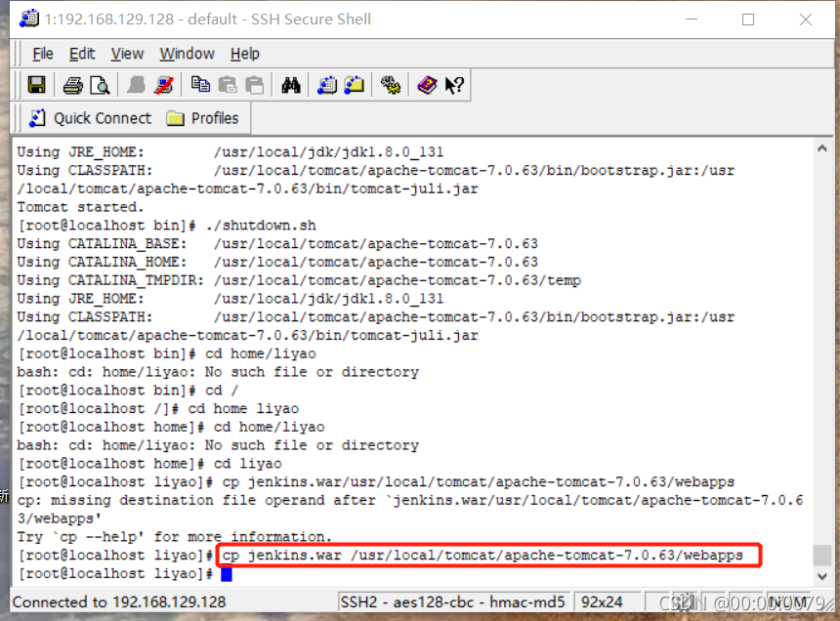This screenshot has width=840, height=621.
Task: Click the Connect toolbar icon
Action: (136, 85)
